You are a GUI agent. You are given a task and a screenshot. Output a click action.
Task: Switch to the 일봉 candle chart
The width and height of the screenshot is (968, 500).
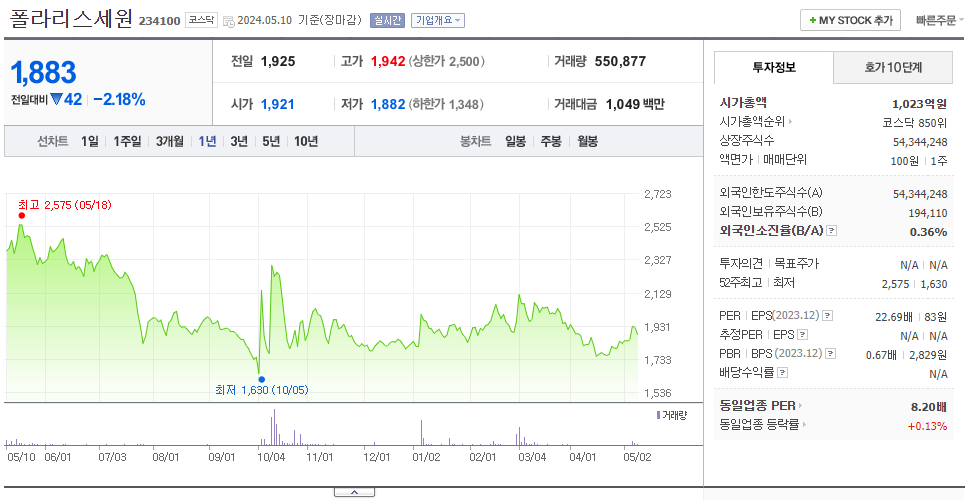coord(515,141)
